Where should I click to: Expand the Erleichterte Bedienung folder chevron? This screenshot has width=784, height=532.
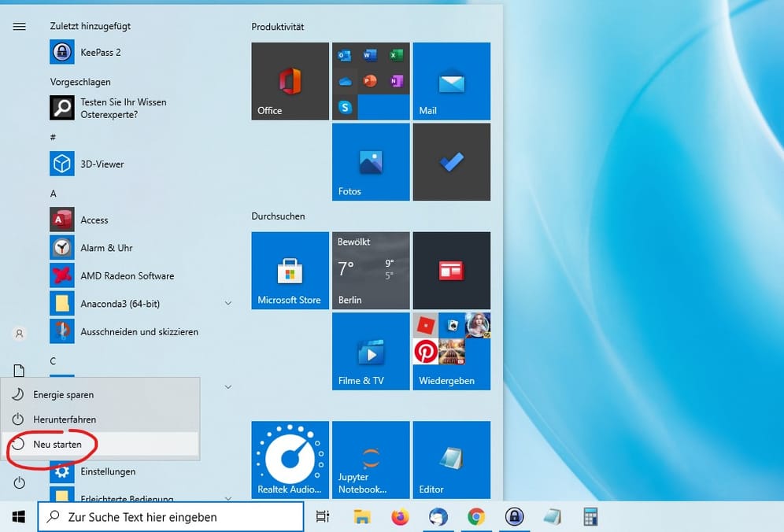tap(228, 498)
